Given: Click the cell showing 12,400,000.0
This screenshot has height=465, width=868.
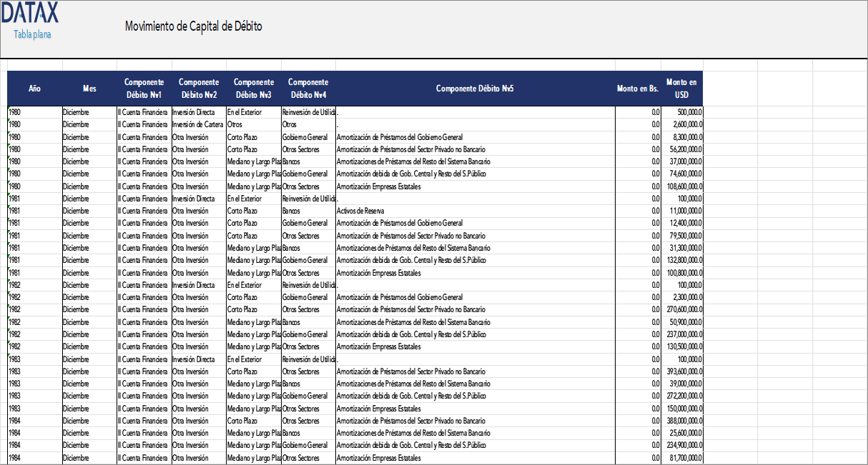Looking at the screenshot, I should (682, 223).
